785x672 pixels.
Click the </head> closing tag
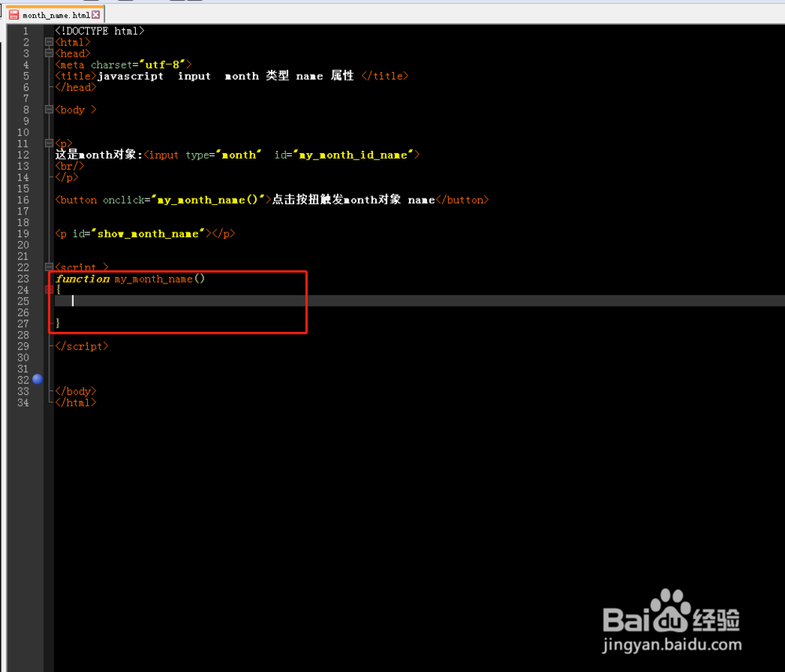tap(75, 87)
